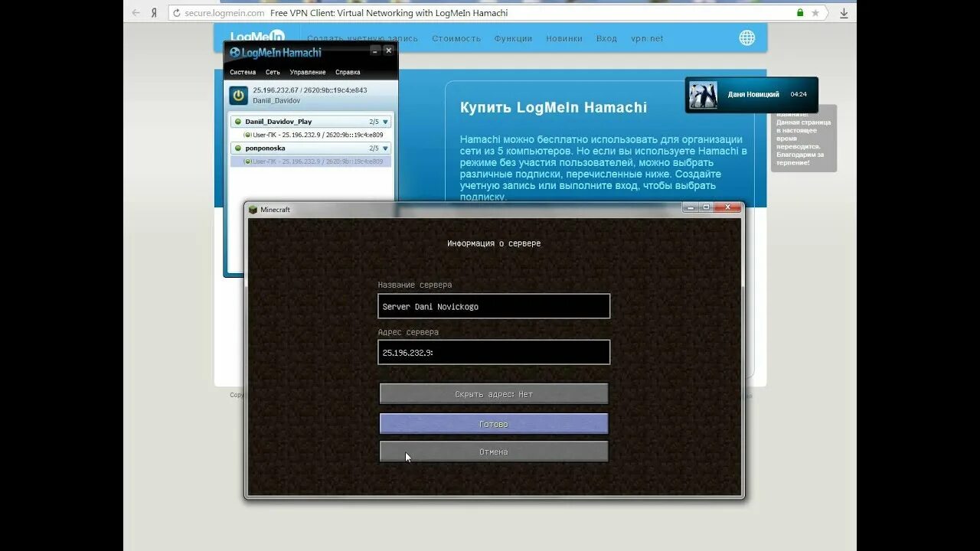Click Создать учетную запись link
This screenshot has width=980, height=551.
pyautogui.click(x=363, y=38)
